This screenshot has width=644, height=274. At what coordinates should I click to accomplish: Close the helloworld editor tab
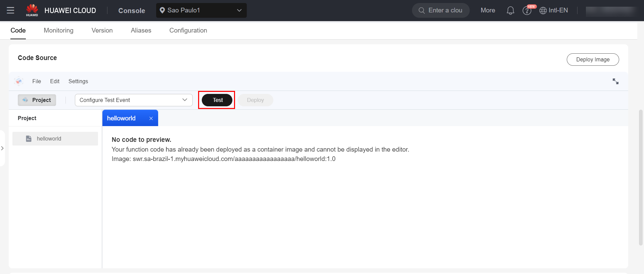click(151, 118)
